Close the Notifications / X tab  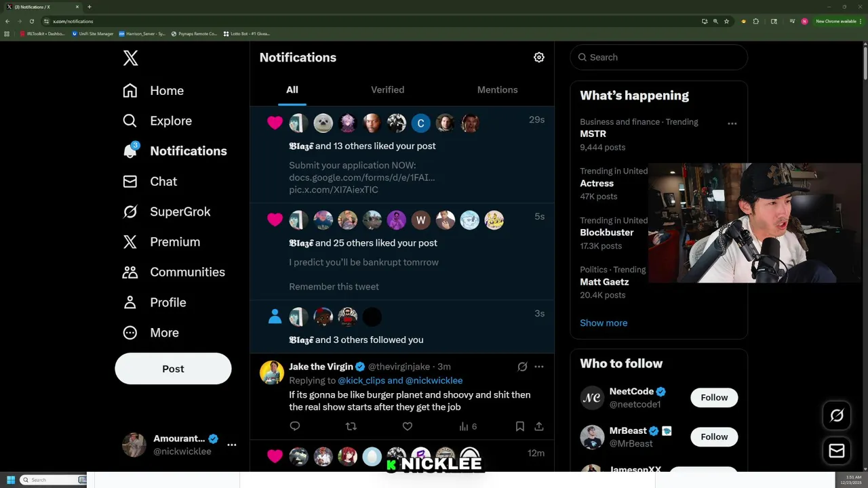(77, 7)
